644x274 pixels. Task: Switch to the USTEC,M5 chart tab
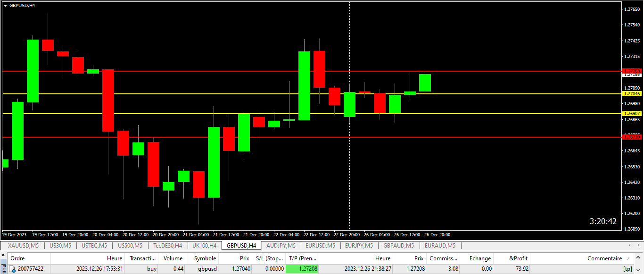[94, 246]
